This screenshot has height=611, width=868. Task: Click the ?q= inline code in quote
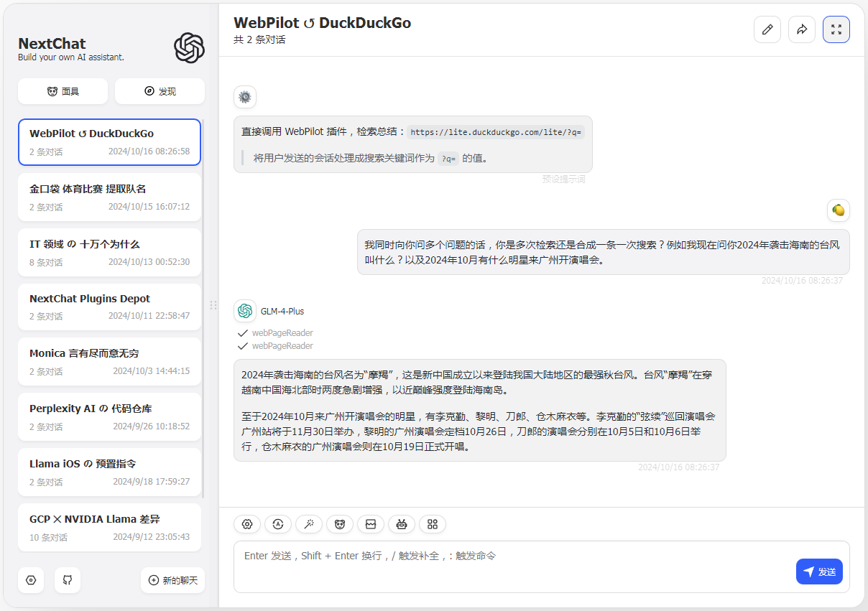pyautogui.click(x=448, y=159)
